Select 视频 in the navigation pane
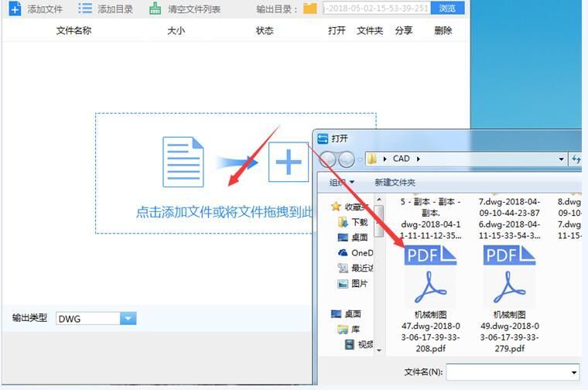The height and width of the screenshot is (390, 588). (x=359, y=344)
